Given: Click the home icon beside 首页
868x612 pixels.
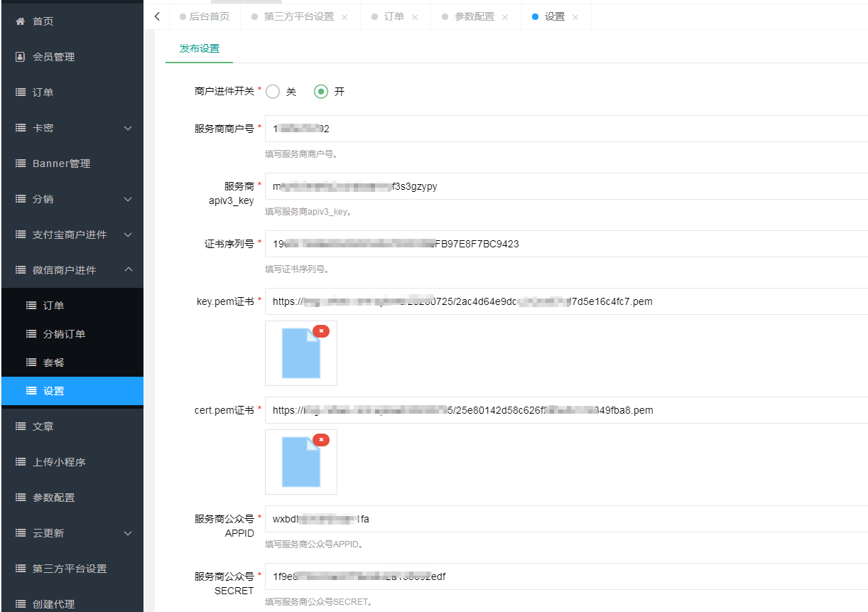Looking at the screenshot, I should click(x=20, y=21).
